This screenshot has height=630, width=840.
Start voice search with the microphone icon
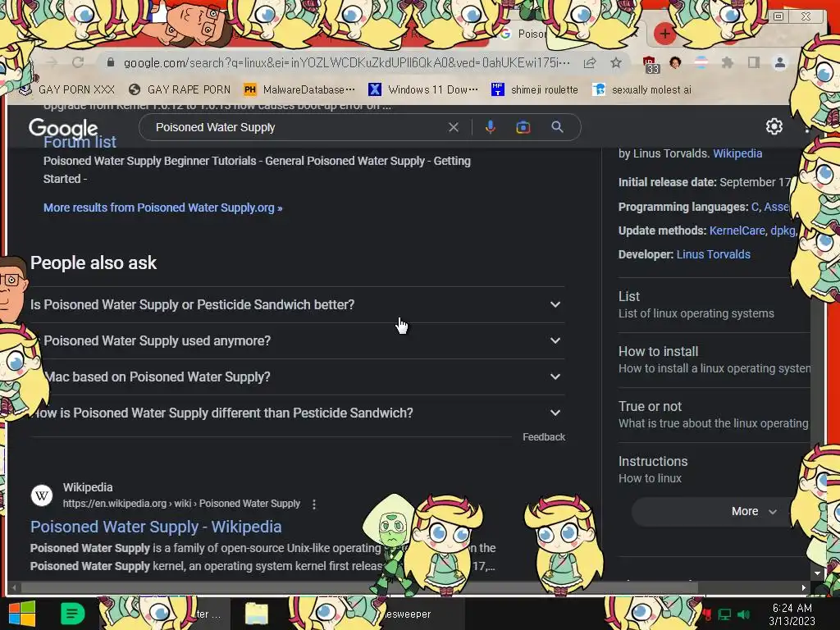coord(491,127)
